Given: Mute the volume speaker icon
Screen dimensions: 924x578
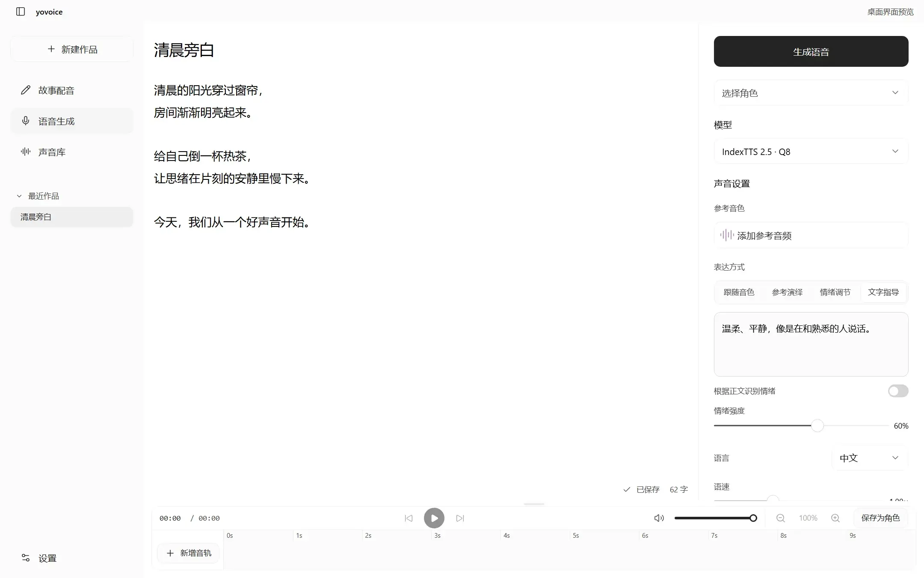Looking at the screenshot, I should [x=659, y=518].
